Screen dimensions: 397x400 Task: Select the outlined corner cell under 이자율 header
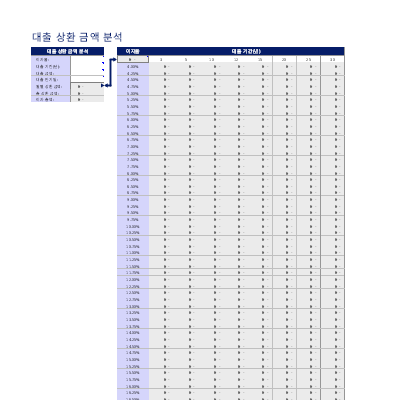[x=133, y=59]
